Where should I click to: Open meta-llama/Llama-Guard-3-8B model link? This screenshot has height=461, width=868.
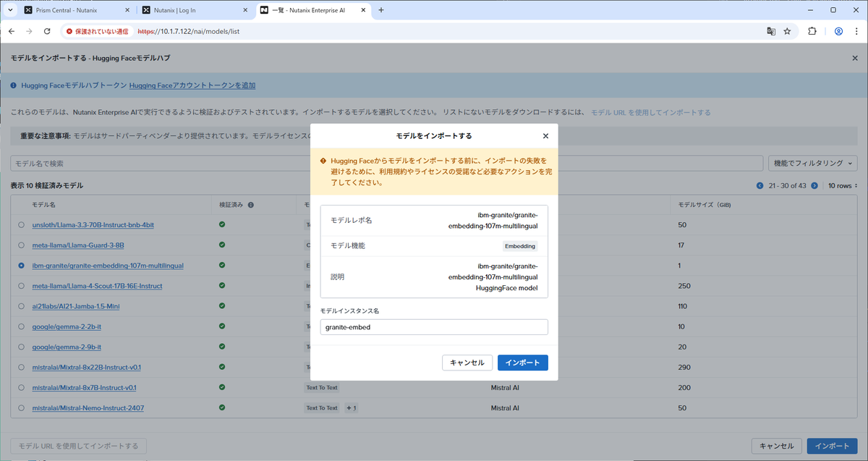(78, 245)
